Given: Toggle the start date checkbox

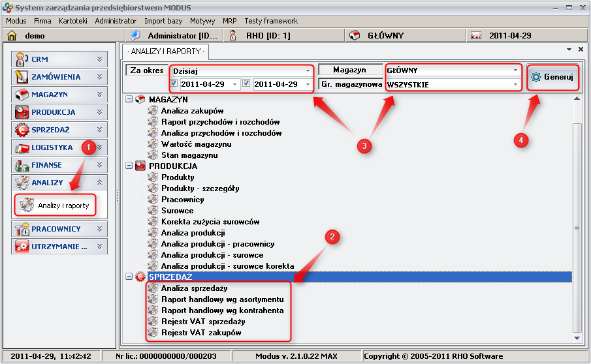Looking at the screenshot, I should [x=174, y=83].
